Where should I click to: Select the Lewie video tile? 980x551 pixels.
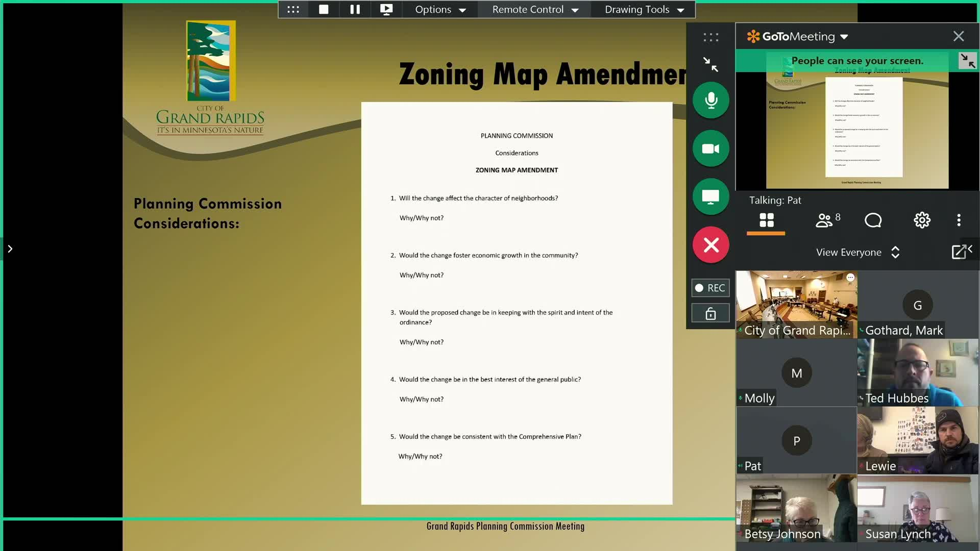coord(918,440)
